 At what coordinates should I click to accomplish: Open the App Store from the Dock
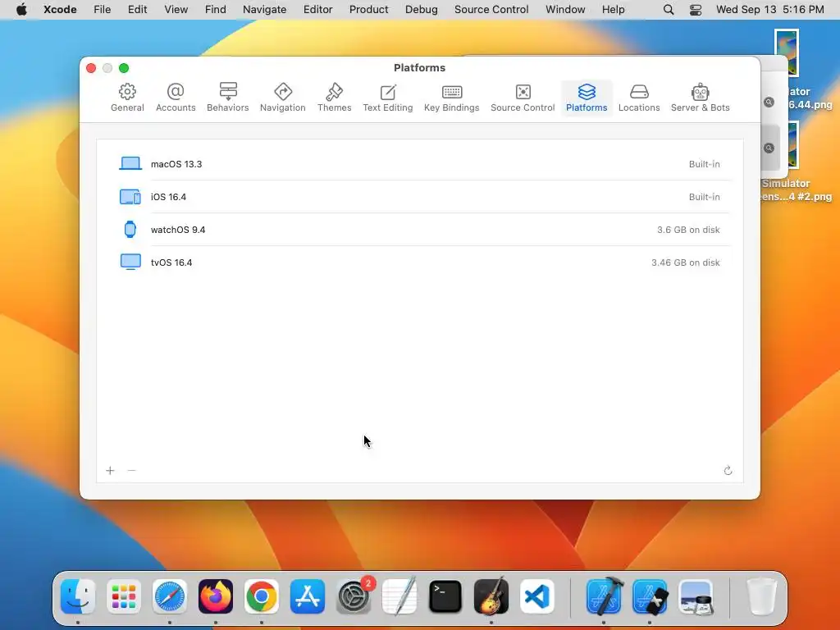pyautogui.click(x=308, y=596)
